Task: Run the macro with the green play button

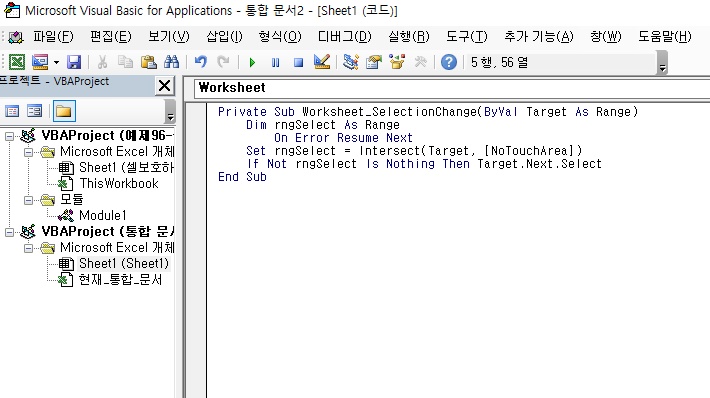Action: 252,62
